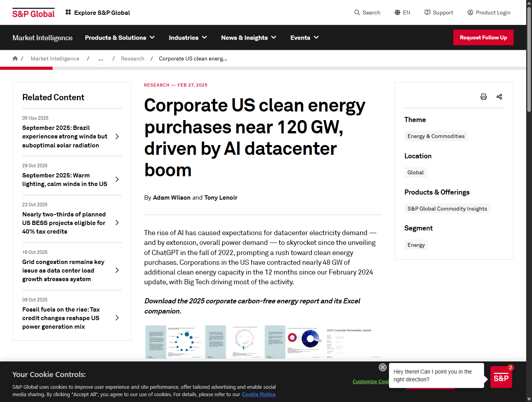Open the Events menu
Image resolution: width=532 pixels, height=402 pixels.
[x=304, y=37]
